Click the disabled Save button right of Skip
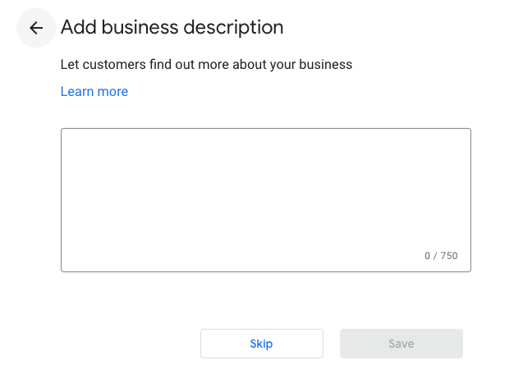The height and width of the screenshot is (392, 532). 401,344
